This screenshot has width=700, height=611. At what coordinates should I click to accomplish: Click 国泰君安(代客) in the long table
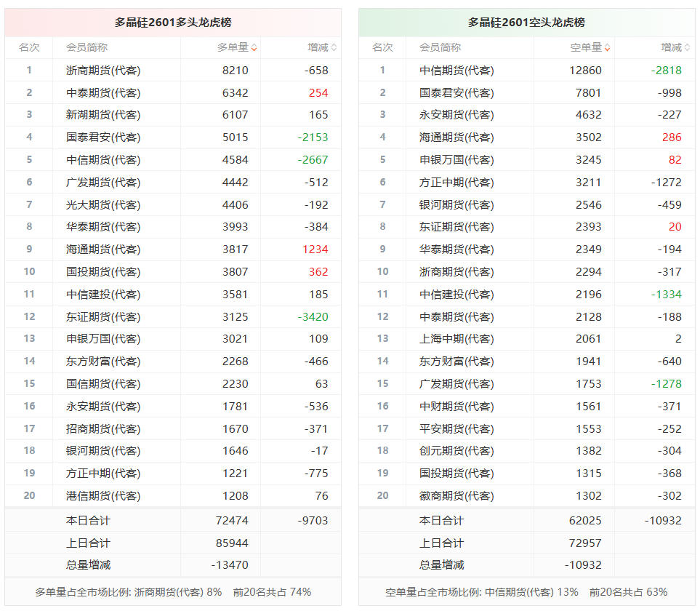click(x=103, y=137)
